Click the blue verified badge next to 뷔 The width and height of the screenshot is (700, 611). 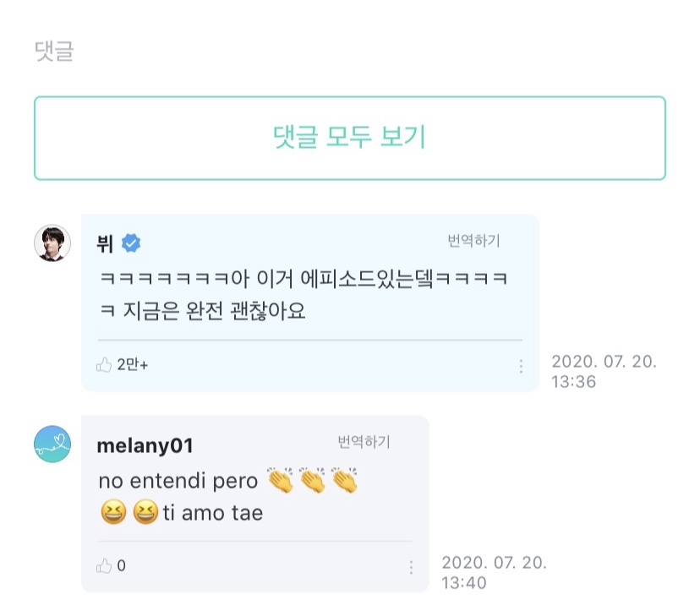pyautogui.click(x=129, y=240)
